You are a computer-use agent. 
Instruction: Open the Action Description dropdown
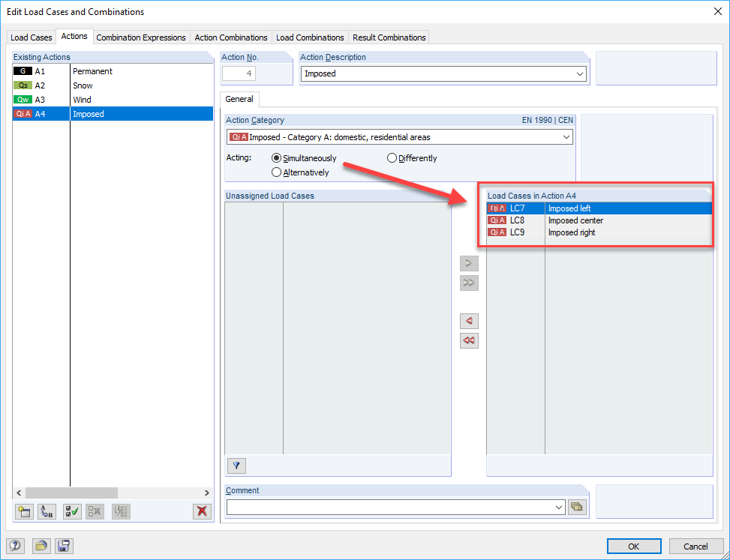click(x=580, y=74)
